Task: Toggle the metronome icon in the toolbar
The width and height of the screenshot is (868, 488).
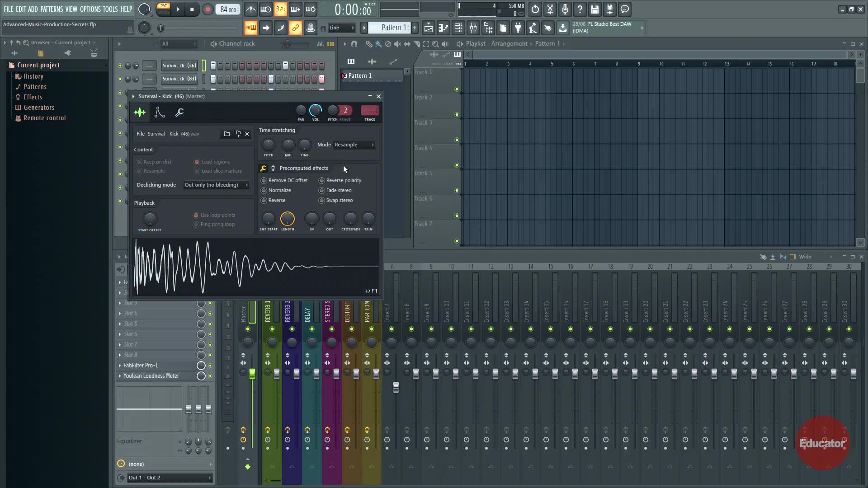Action: pyautogui.click(x=251, y=9)
